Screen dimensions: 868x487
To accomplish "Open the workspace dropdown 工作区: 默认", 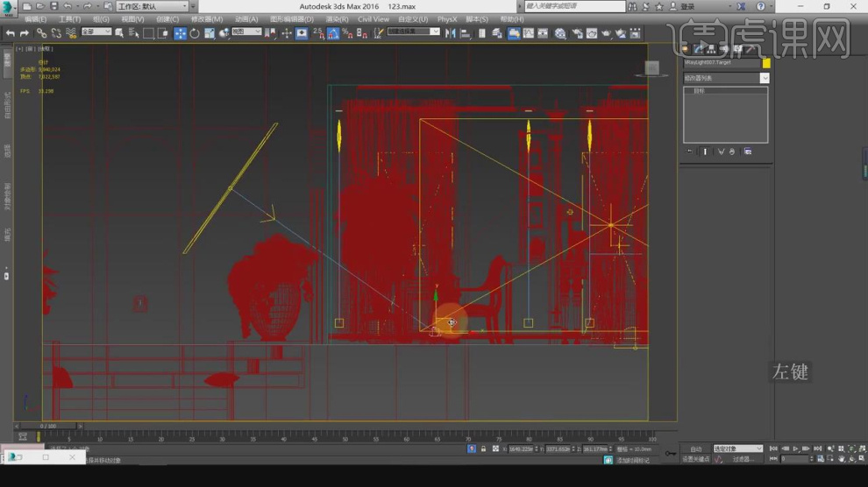I will tap(153, 7).
